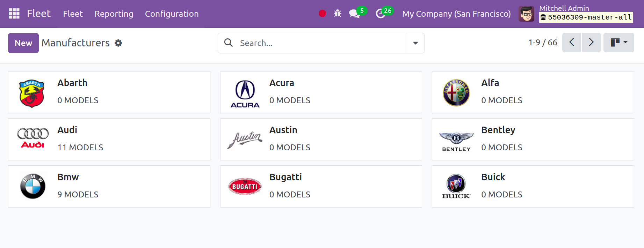Image resolution: width=644 pixels, height=248 pixels.
Task: Open the Bmw manufacturer name
Action: pyautogui.click(x=68, y=177)
